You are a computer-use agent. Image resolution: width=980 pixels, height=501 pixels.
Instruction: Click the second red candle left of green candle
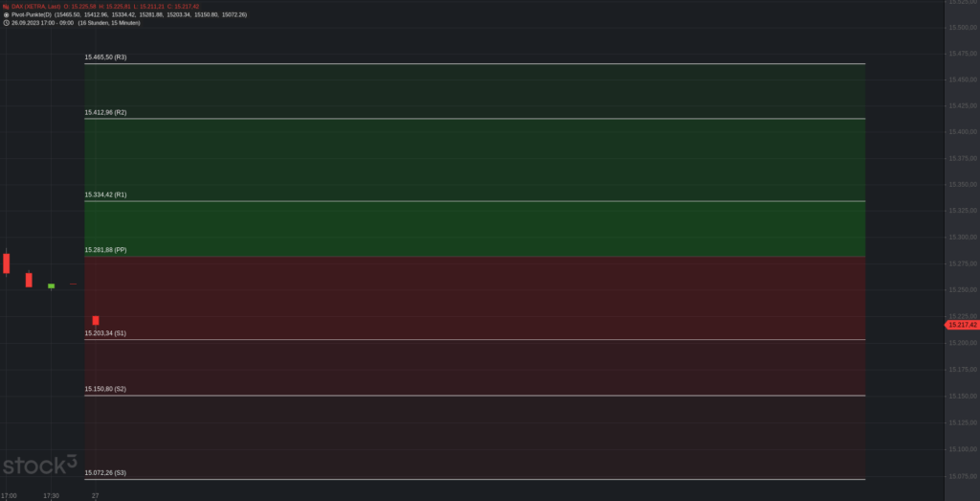point(29,280)
